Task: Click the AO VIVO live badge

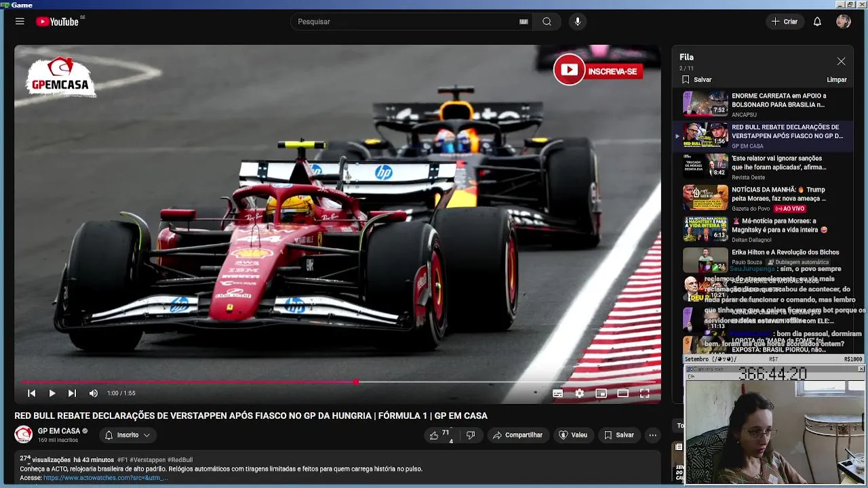Action: (789, 209)
